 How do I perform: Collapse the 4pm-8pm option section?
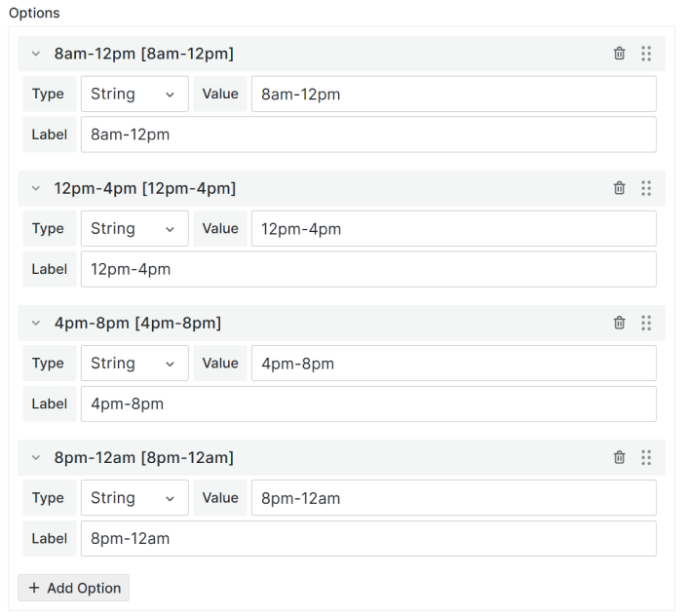pyautogui.click(x=36, y=323)
